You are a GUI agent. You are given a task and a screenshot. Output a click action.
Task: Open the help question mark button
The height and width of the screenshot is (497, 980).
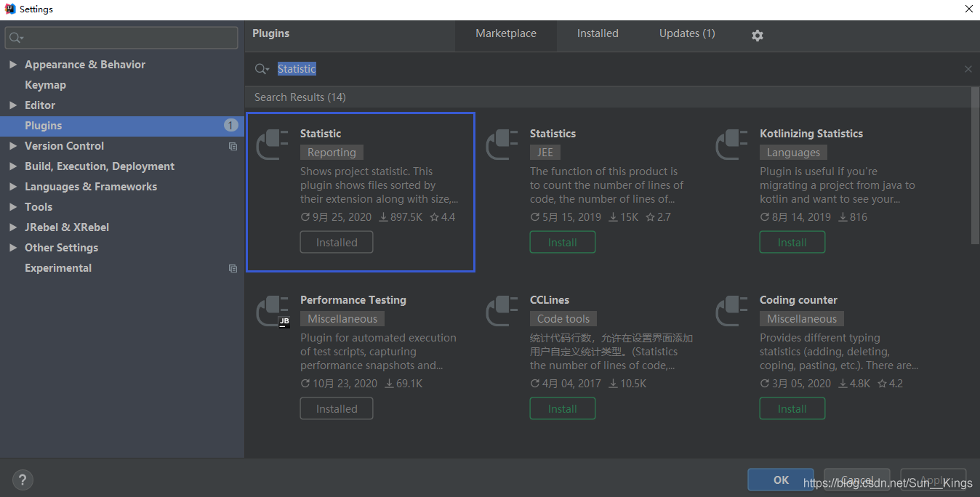pyautogui.click(x=23, y=480)
